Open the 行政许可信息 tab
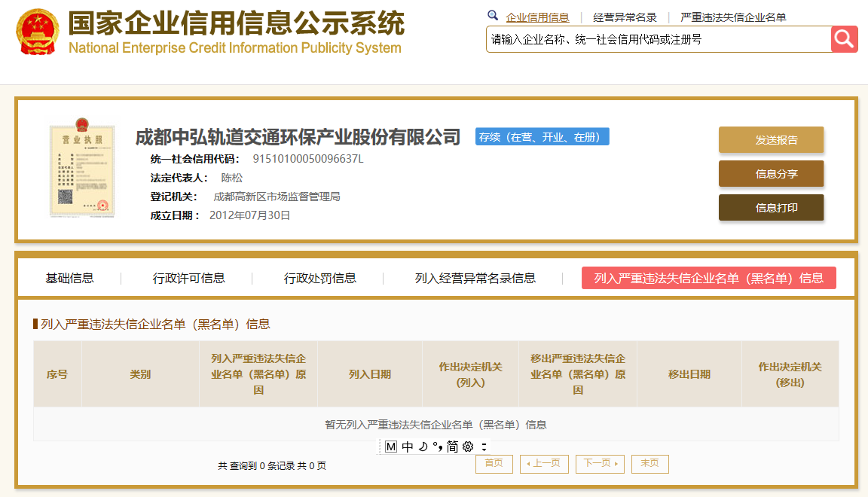 tap(189, 278)
